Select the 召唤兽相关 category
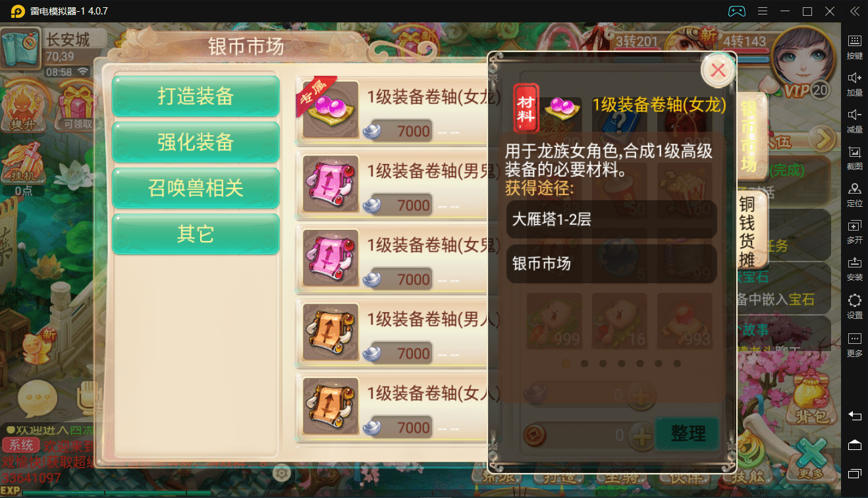The image size is (868, 498). pyautogui.click(x=196, y=188)
